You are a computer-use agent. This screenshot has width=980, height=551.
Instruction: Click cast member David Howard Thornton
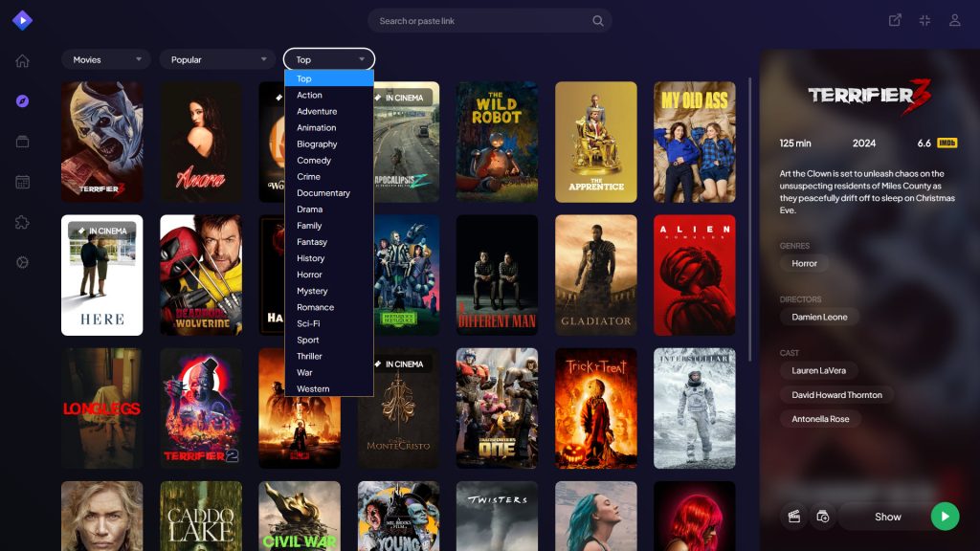pyautogui.click(x=836, y=395)
